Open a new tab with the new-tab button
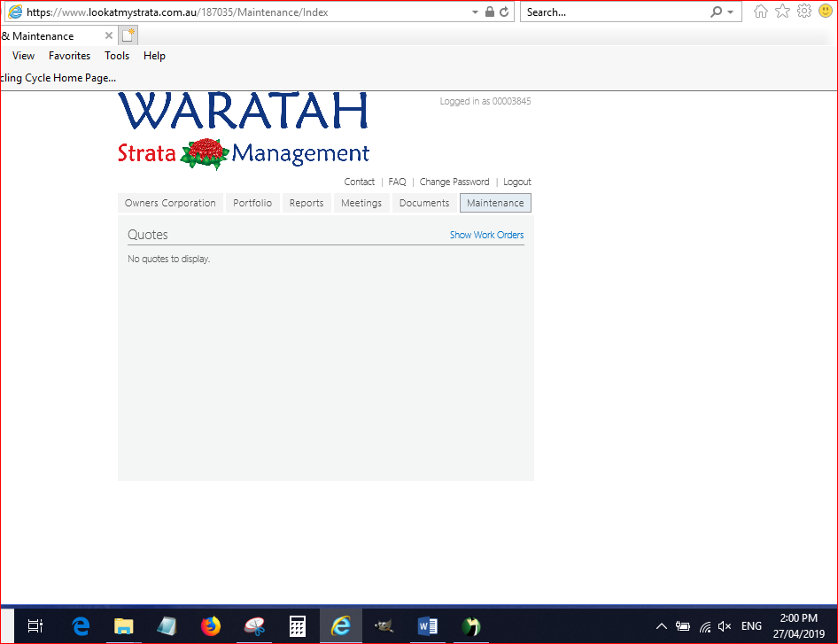838x644 pixels. tap(128, 35)
